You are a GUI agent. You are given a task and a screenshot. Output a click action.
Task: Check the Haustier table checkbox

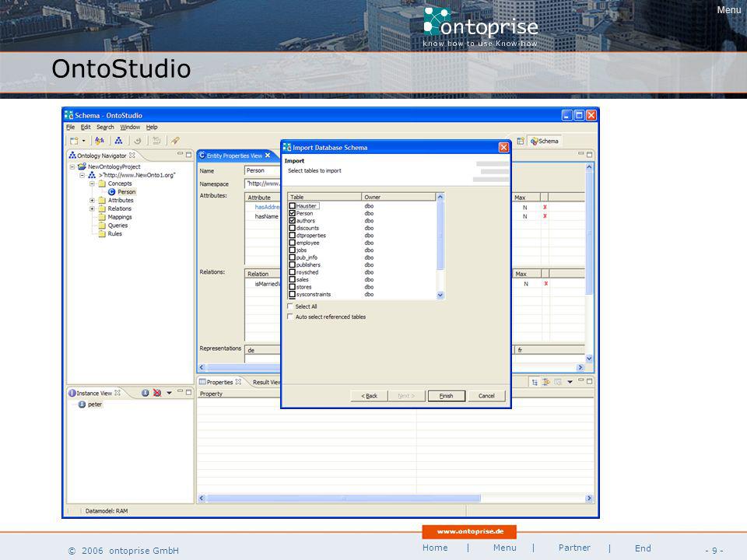[292, 205]
